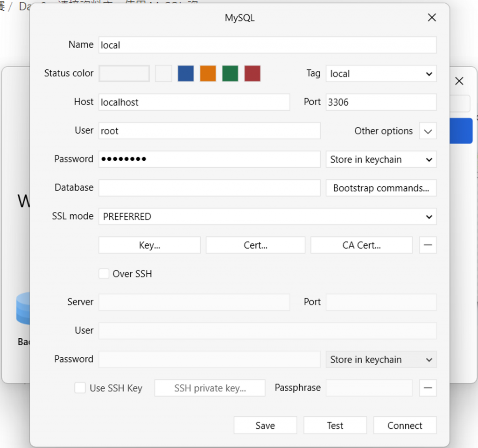Open SSH password Store in keychain dropdown
Image resolution: width=478 pixels, height=448 pixels.
pos(381,360)
